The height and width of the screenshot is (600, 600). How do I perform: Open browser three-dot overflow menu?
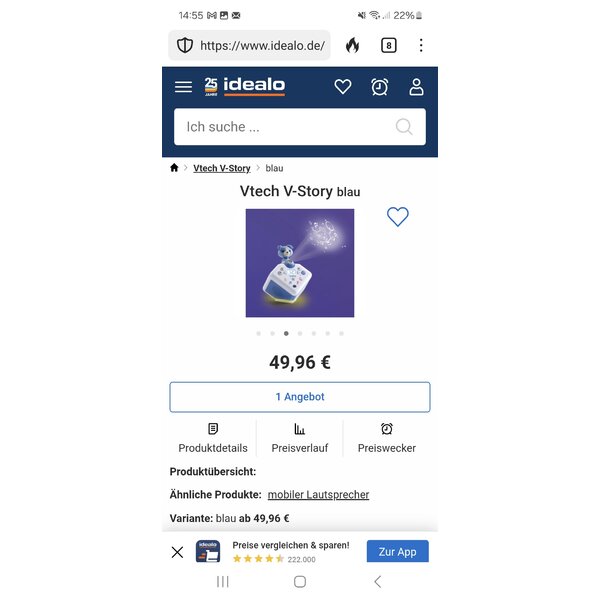pyautogui.click(x=421, y=46)
